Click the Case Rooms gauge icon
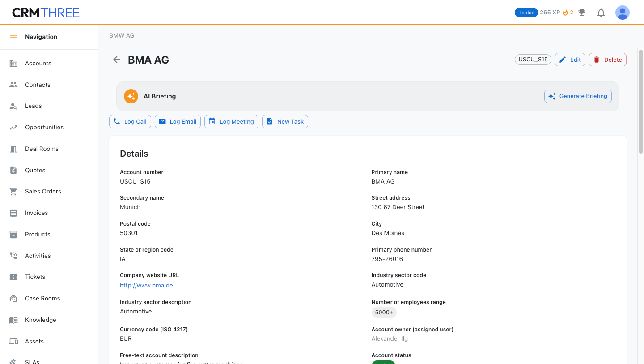This screenshot has height=364, width=644. [x=13, y=299]
